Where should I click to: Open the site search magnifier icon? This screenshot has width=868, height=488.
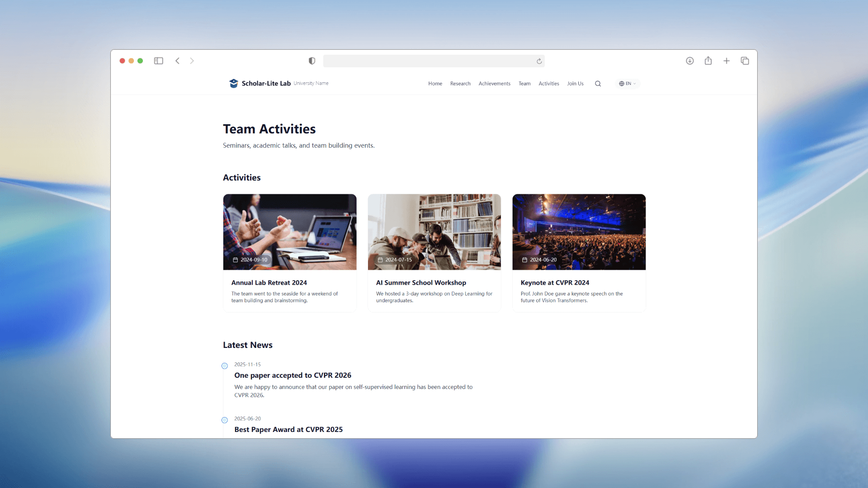pyautogui.click(x=598, y=84)
